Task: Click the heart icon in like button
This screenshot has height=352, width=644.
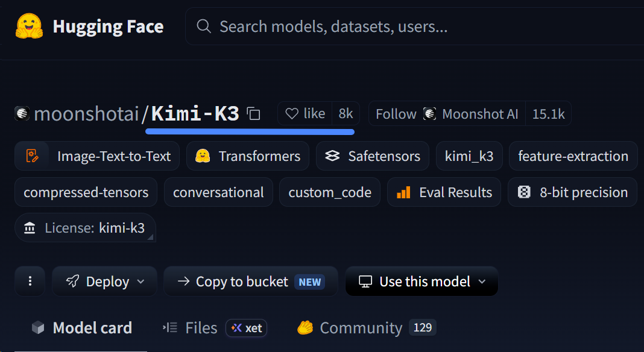Action: [292, 114]
